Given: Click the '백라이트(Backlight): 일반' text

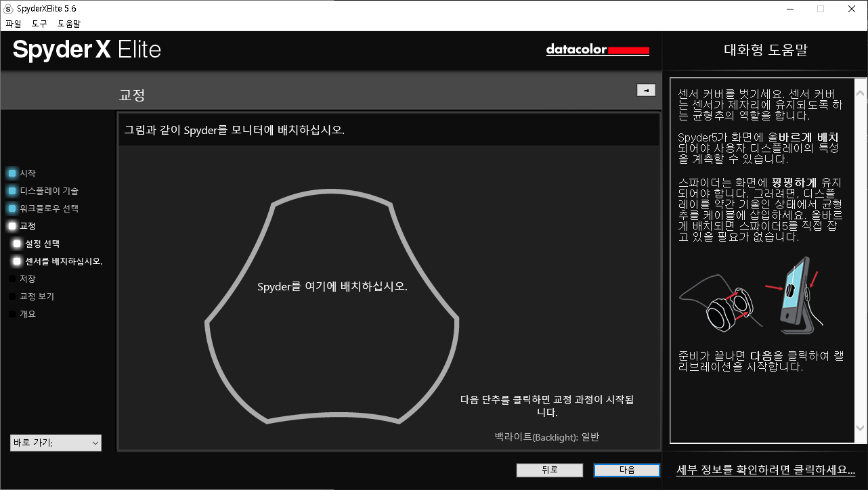Looking at the screenshot, I should point(547,437).
